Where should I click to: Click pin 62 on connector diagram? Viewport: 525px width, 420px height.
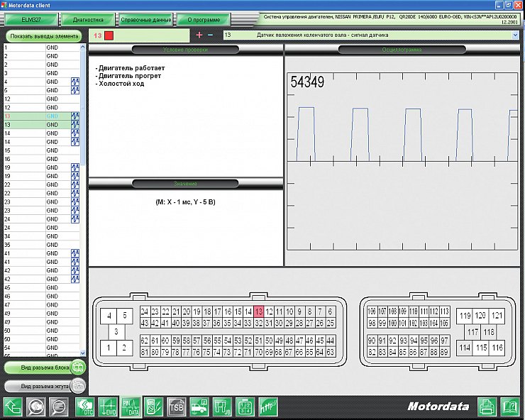(145, 341)
